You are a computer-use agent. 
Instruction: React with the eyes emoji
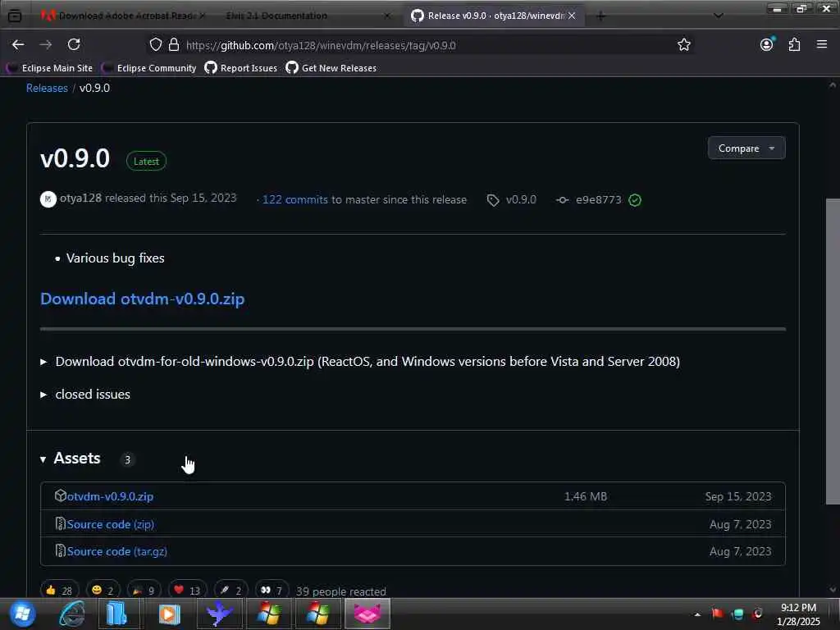click(x=272, y=591)
